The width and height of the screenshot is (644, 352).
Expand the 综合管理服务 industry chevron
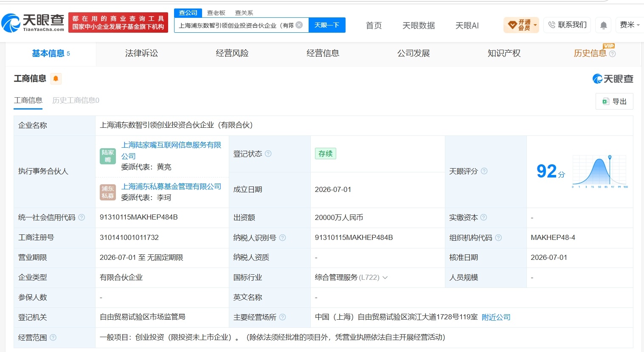pos(385,278)
